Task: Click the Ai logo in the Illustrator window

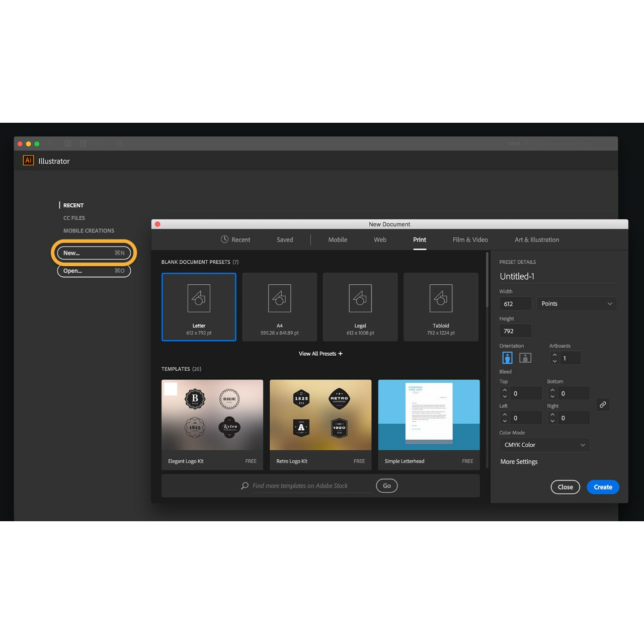Action: [x=28, y=160]
